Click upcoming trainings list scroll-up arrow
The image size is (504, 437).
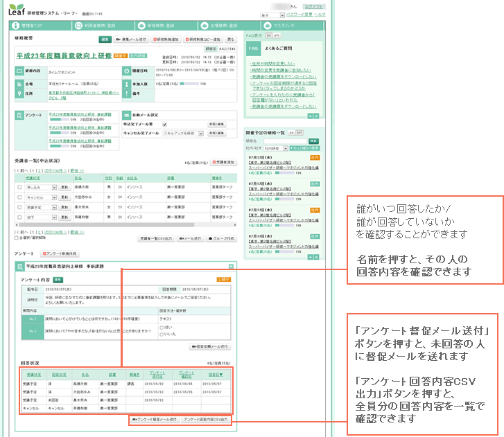pyautogui.click(x=310, y=257)
